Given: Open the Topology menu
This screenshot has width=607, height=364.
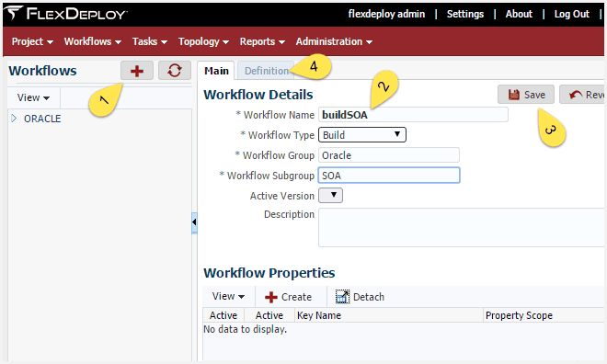Looking at the screenshot, I should (203, 41).
